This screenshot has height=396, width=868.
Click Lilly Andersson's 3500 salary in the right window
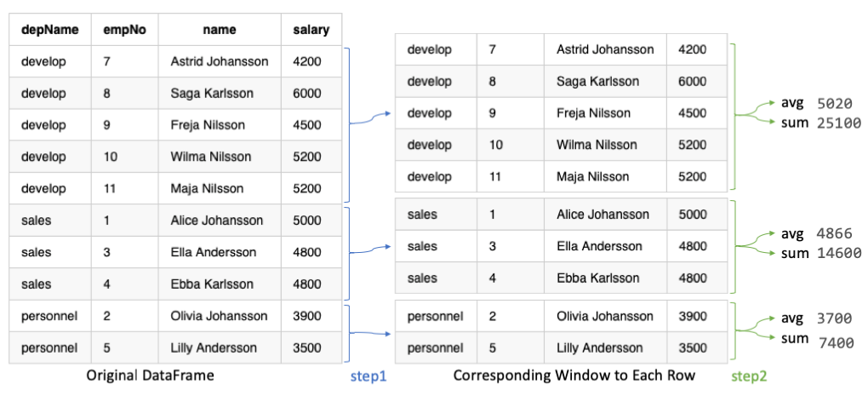[x=692, y=347]
